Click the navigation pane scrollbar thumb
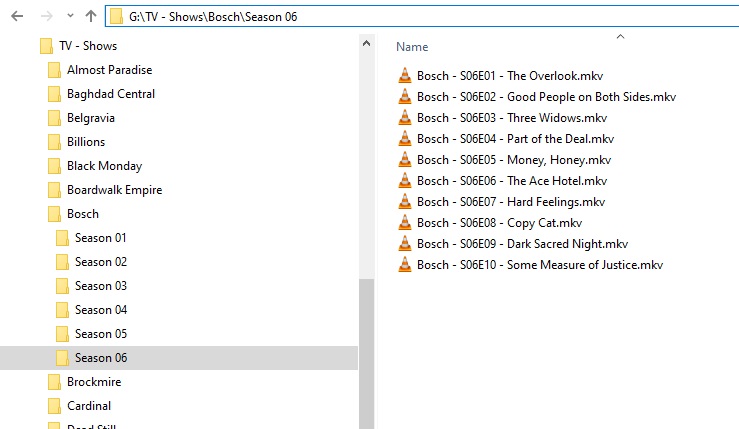739x429 pixels. click(366, 354)
